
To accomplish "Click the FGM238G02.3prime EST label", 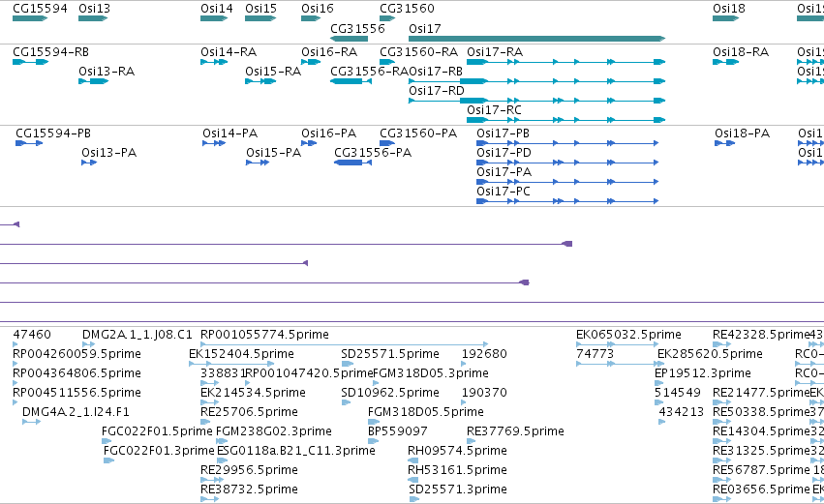I will [x=274, y=431].
